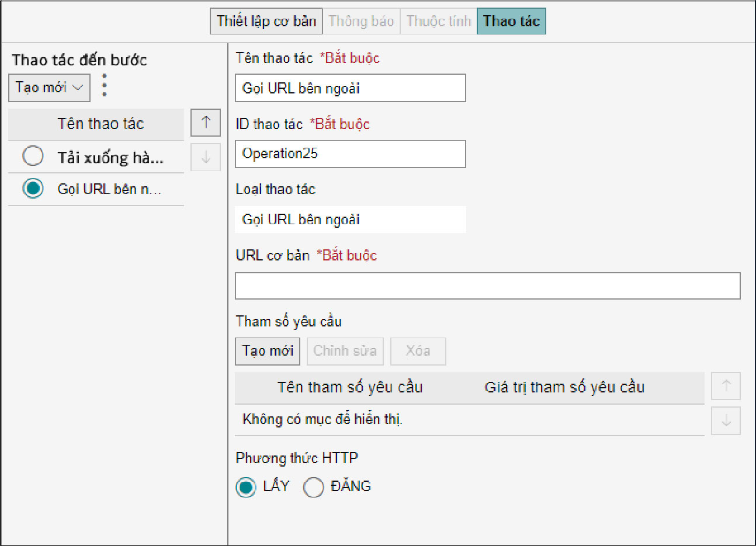Move request parameter down arrow
The width and height of the screenshot is (756, 546).
point(726,421)
